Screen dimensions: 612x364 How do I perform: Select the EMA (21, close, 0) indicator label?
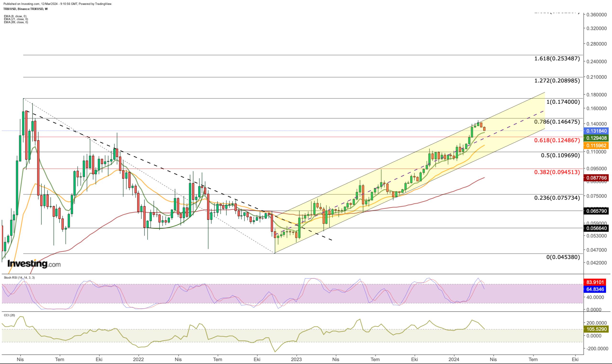pyautogui.click(x=16, y=19)
